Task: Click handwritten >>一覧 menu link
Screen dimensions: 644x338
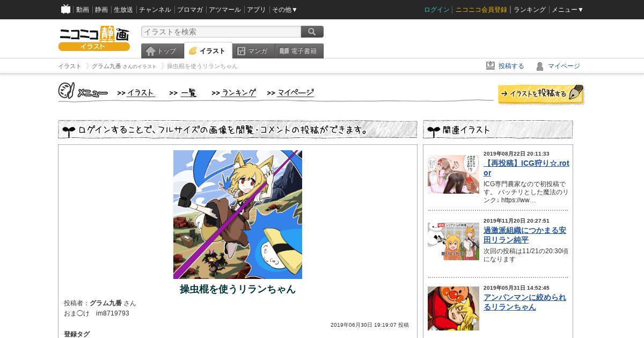Action: click(x=184, y=93)
